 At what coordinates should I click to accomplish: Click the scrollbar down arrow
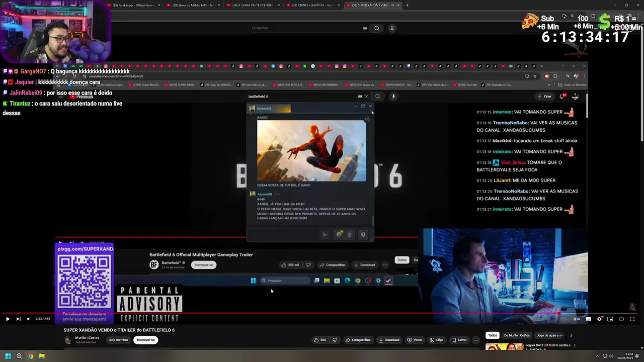click(x=641, y=347)
